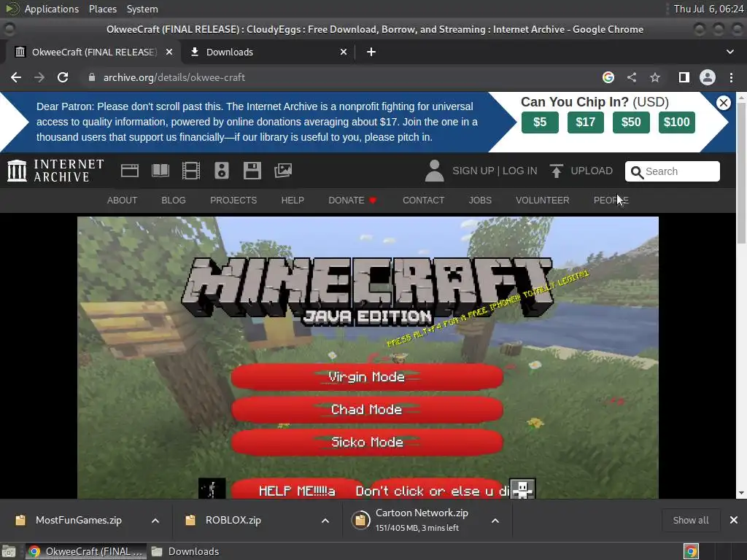Select Virgin Mode button
747x560 pixels.
coord(367,377)
